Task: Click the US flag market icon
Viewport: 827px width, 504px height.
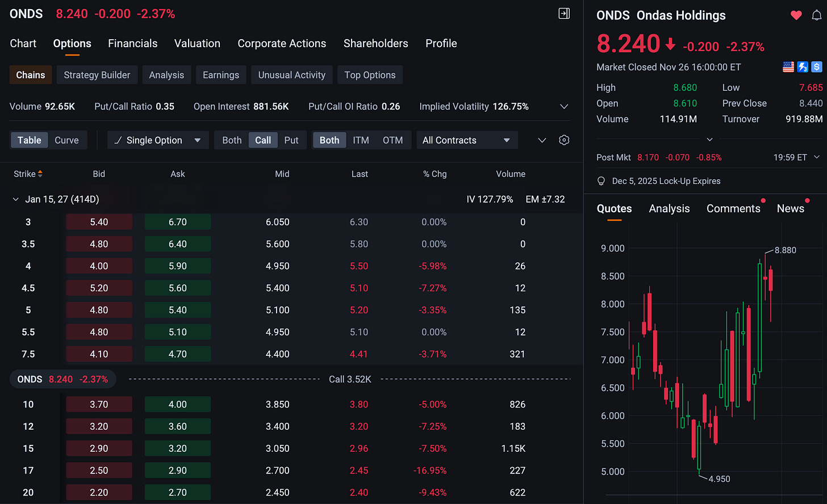Action: 788,67
